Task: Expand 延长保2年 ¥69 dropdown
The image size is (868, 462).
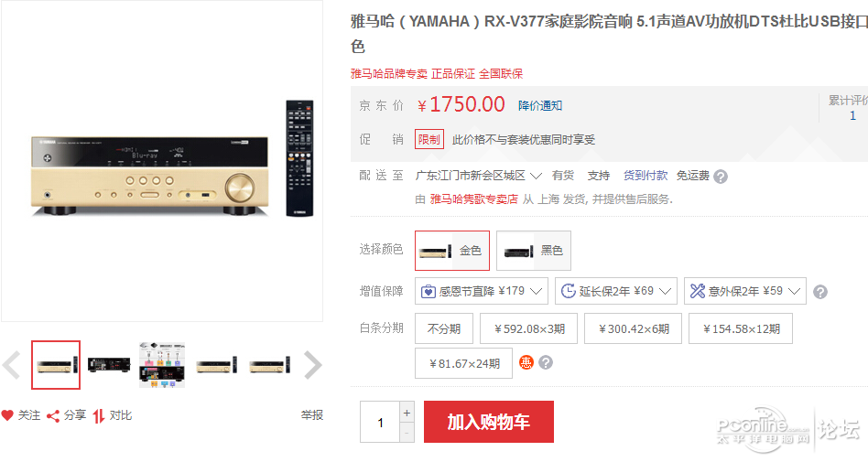Action: click(x=616, y=291)
